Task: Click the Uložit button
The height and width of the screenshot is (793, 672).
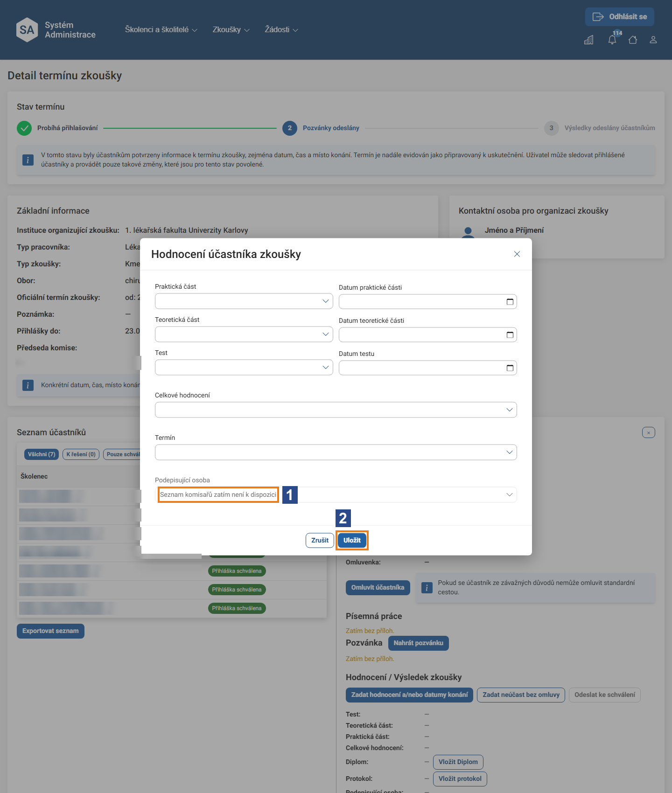Action: tap(352, 540)
